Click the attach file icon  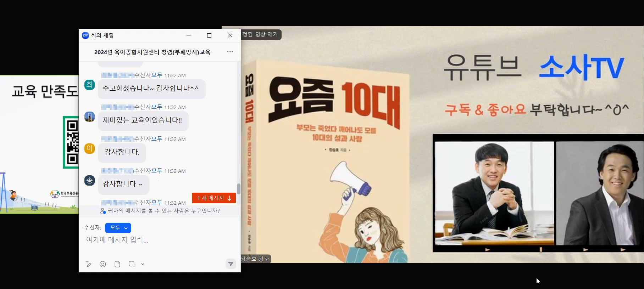pyautogui.click(x=117, y=264)
